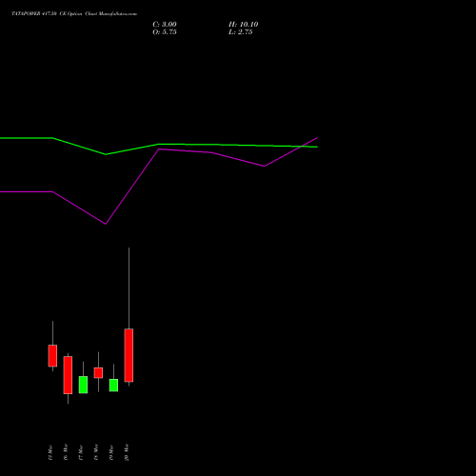Select the small red candlestick for 18 Mar
476x476 pixels.
98,373
